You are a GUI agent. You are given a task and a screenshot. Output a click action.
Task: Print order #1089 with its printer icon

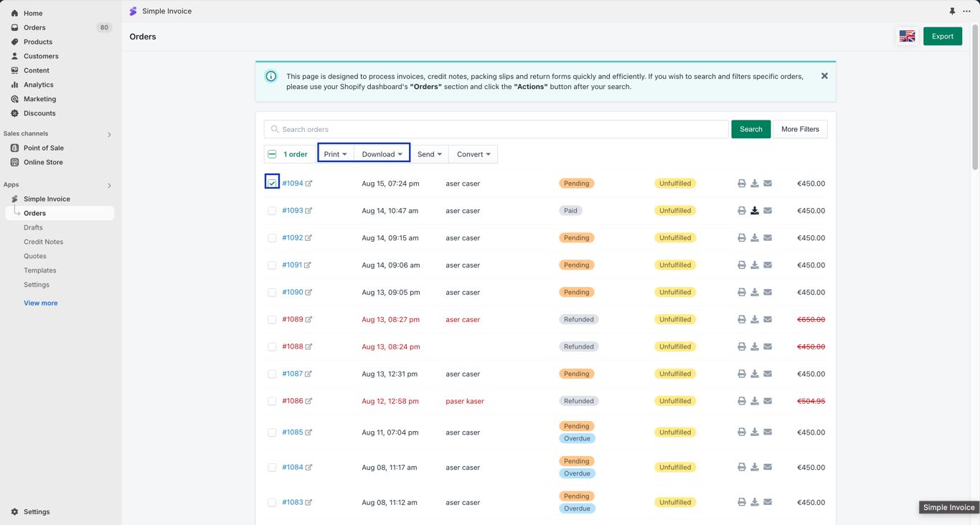(742, 320)
